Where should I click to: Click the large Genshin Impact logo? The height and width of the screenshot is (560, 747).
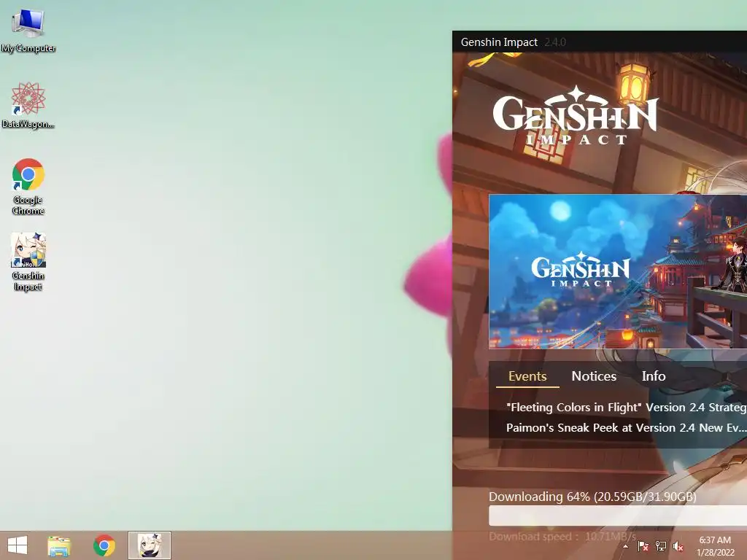(576, 116)
